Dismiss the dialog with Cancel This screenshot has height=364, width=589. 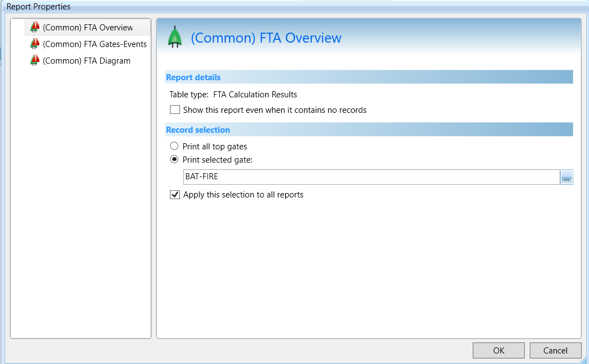tap(555, 351)
